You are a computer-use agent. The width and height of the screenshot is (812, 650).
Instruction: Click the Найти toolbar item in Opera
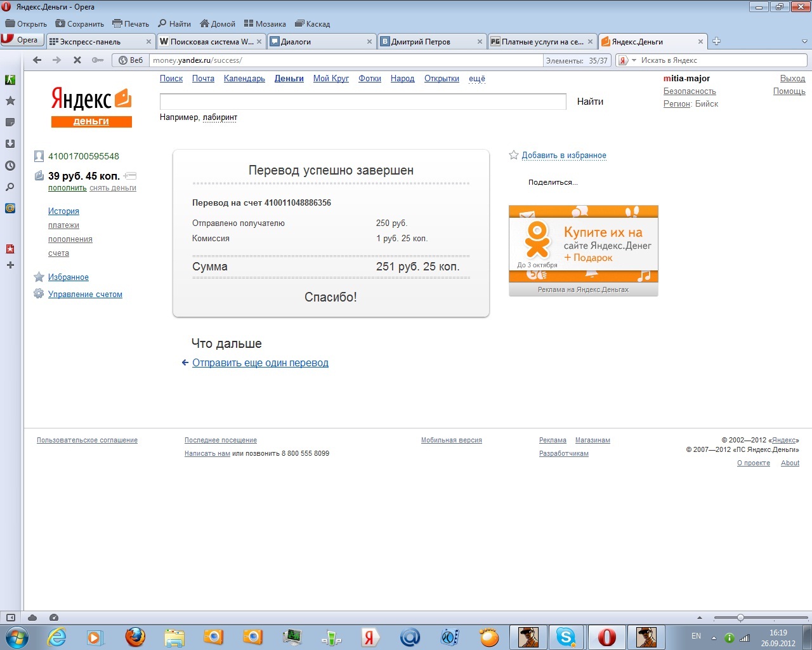pyautogui.click(x=174, y=24)
